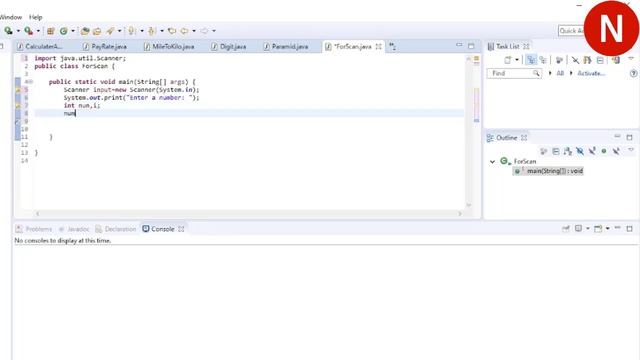Click the Open Type toolbar icon
This screenshot has width=640, height=360.
pos(85,31)
